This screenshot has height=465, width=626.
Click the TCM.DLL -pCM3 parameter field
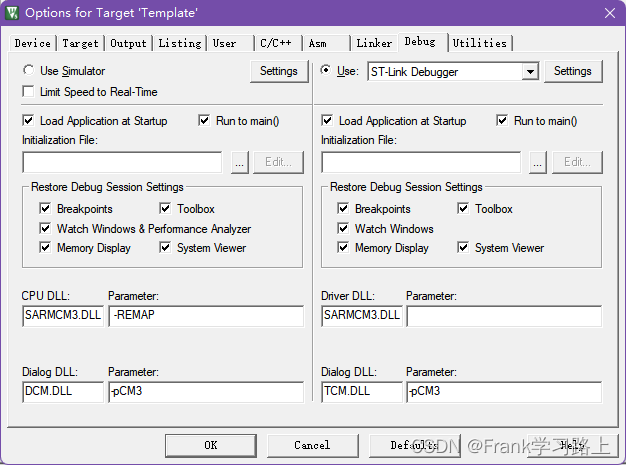point(504,392)
